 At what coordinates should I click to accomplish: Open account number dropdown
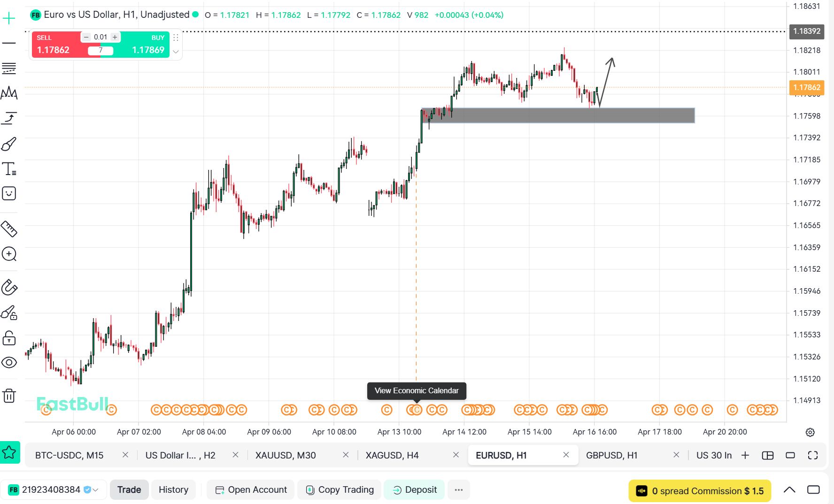96,490
